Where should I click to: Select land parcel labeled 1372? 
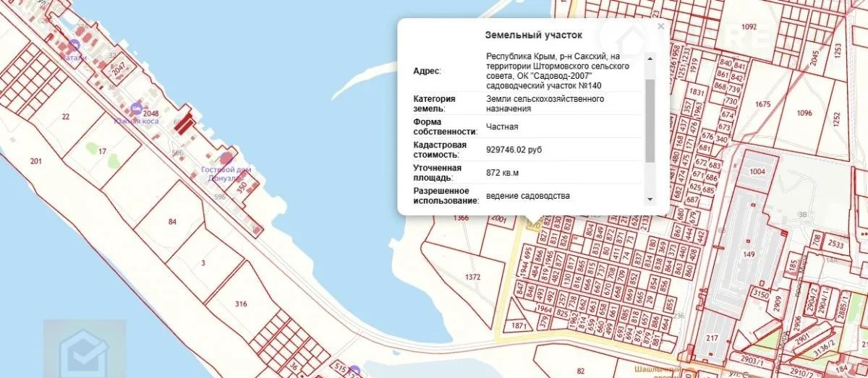click(473, 277)
